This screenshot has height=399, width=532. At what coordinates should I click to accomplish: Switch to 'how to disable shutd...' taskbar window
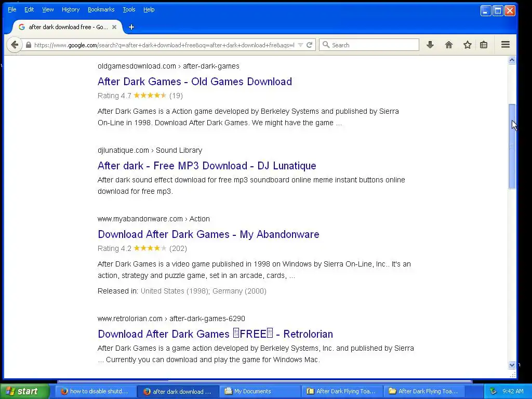tap(96, 391)
